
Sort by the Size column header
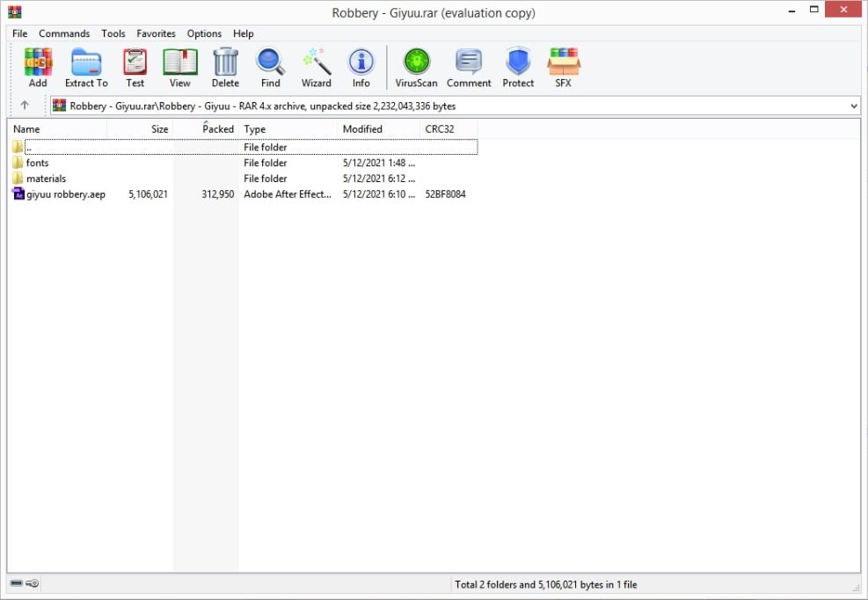(140, 129)
